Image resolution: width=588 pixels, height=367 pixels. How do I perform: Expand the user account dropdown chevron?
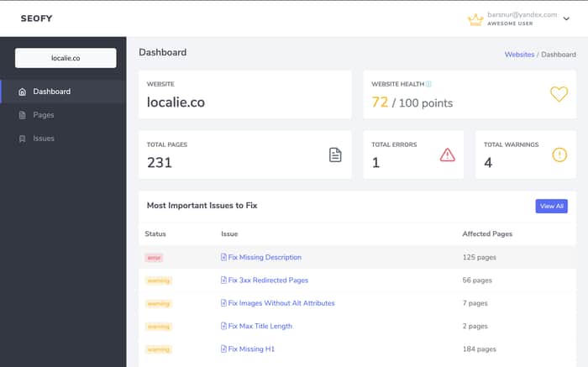tap(566, 18)
